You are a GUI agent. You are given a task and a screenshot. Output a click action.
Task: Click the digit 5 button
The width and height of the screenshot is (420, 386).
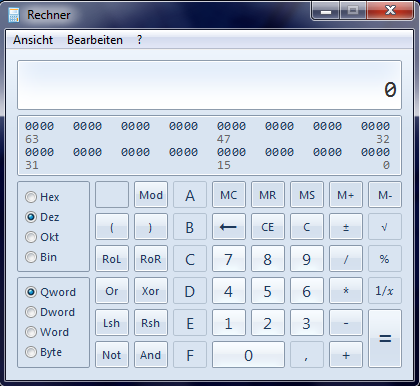[268, 291]
